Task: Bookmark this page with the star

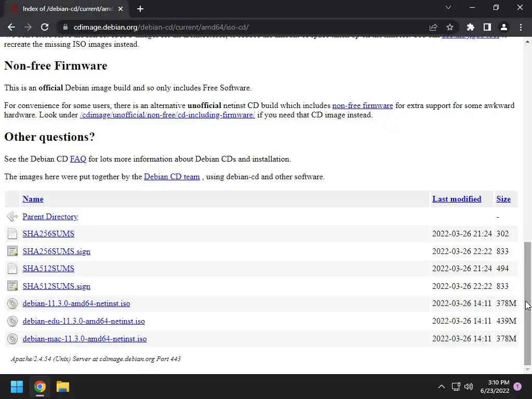Action: click(450, 27)
